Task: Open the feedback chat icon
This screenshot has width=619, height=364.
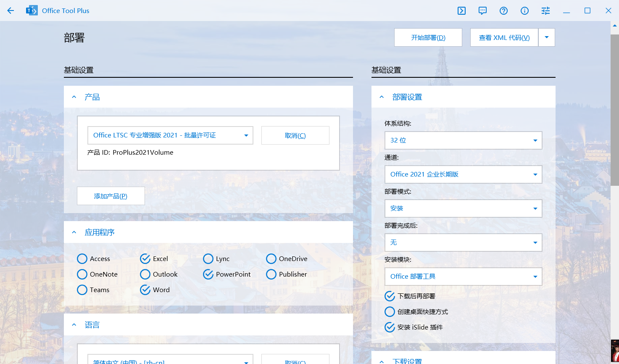Action: (482, 11)
